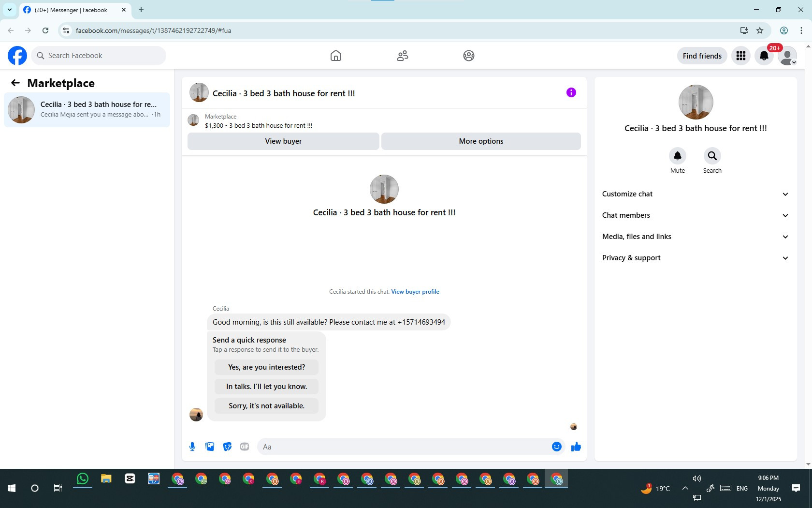This screenshot has height=508, width=812.
Task: Click Cecilia's message about availability
Action: tap(329, 322)
